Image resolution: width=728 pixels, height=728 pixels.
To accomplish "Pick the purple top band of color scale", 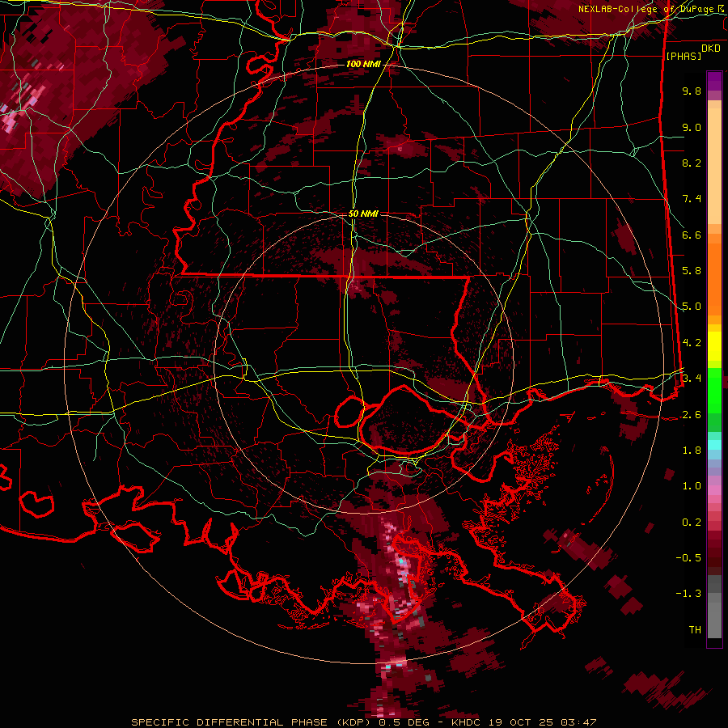I will click(x=714, y=81).
